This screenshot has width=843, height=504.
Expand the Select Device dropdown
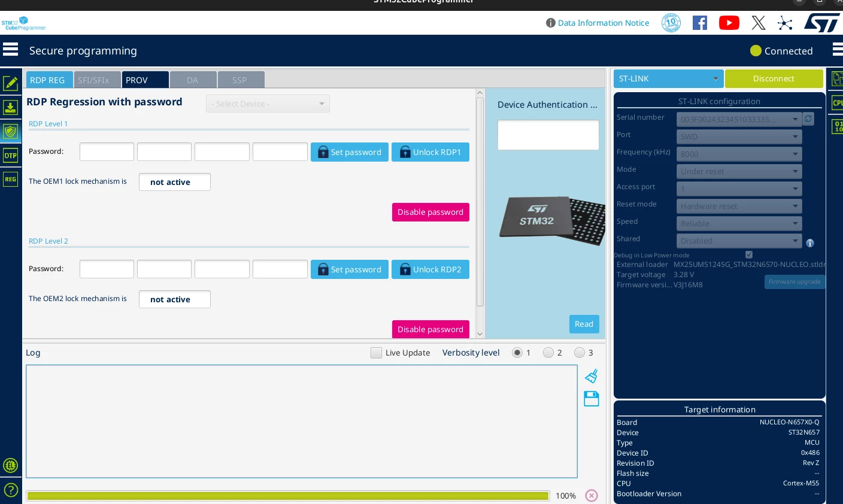pyautogui.click(x=268, y=104)
